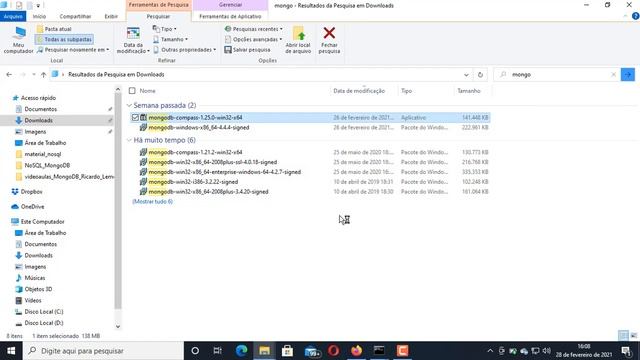640x360 pixels.
Task: Open Objetos 3D folder
Action: [x=38, y=289]
